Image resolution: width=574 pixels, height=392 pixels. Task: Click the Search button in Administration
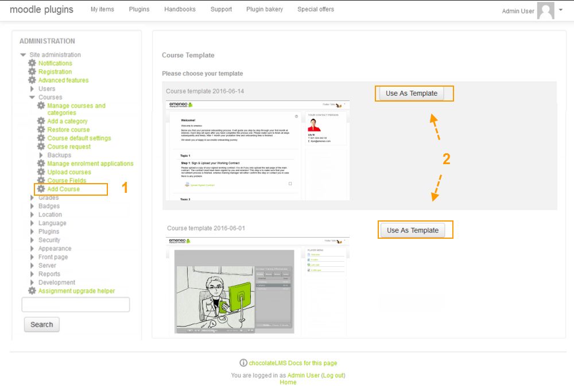pos(42,324)
